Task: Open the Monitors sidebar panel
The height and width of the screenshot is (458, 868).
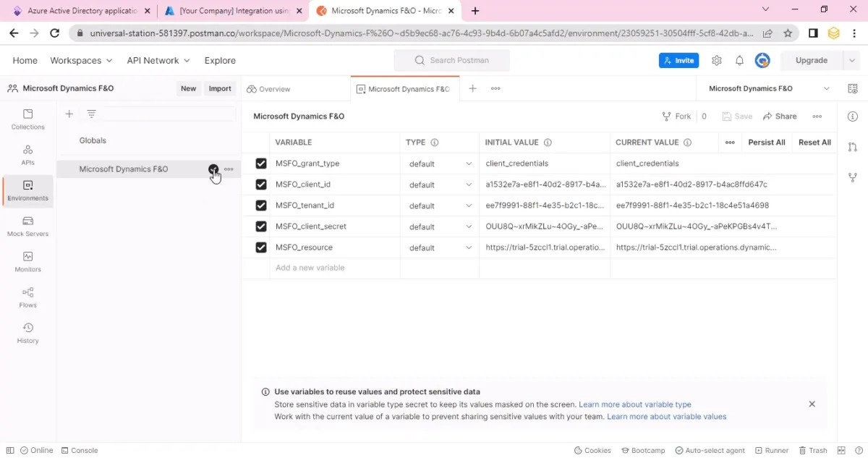Action: point(27,262)
